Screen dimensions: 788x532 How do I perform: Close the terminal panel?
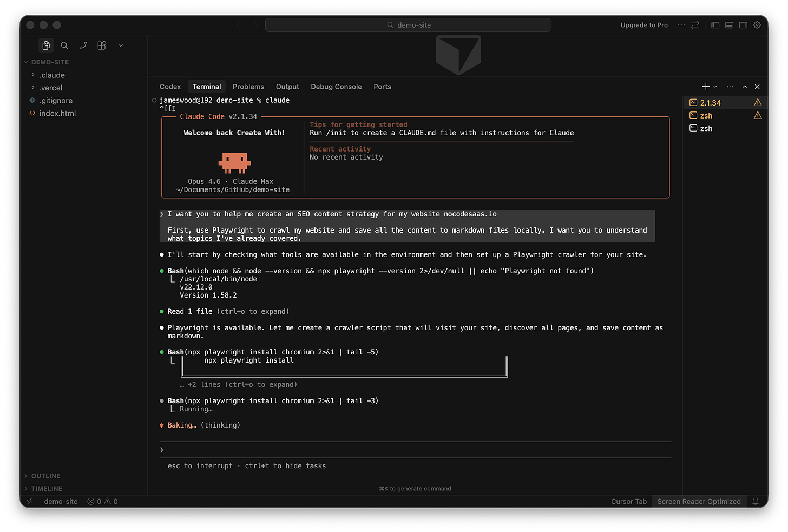click(757, 87)
